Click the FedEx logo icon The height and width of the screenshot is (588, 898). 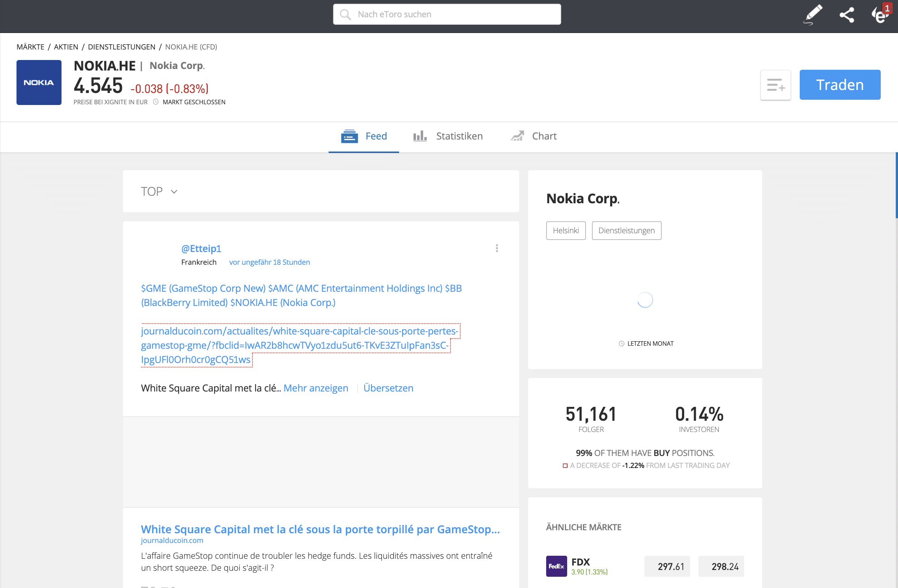557,566
